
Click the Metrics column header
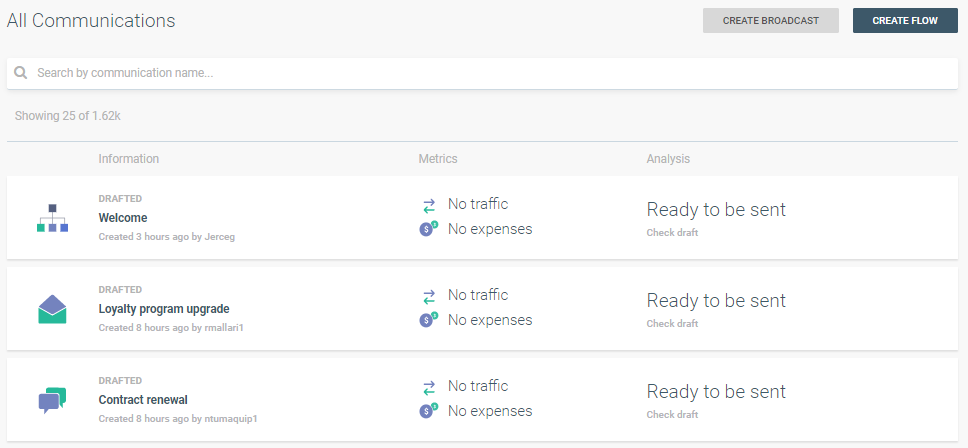click(x=438, y=159)
